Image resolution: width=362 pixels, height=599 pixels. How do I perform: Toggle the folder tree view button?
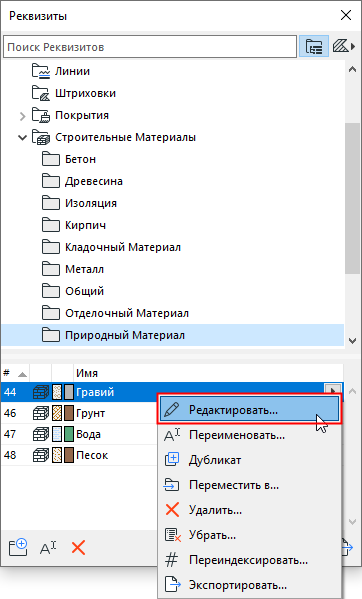tap(314, 47)
